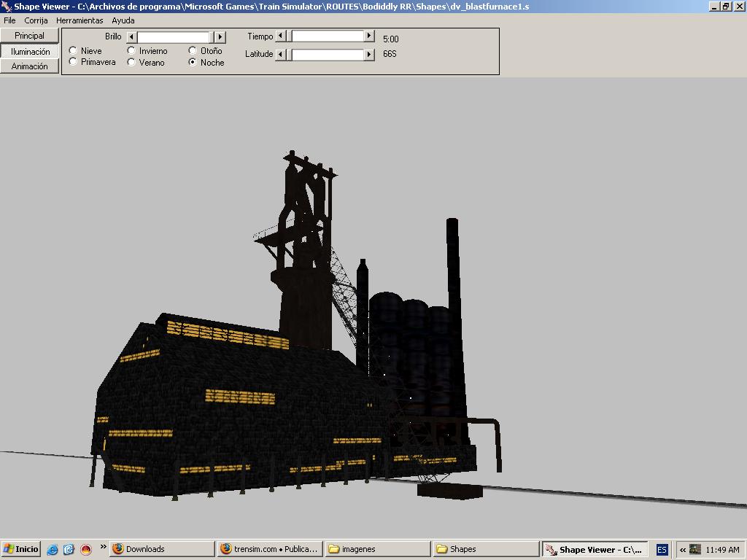Open the Corrija menu
The width and height of the screenshot is (747, 560).
(36, 20)
